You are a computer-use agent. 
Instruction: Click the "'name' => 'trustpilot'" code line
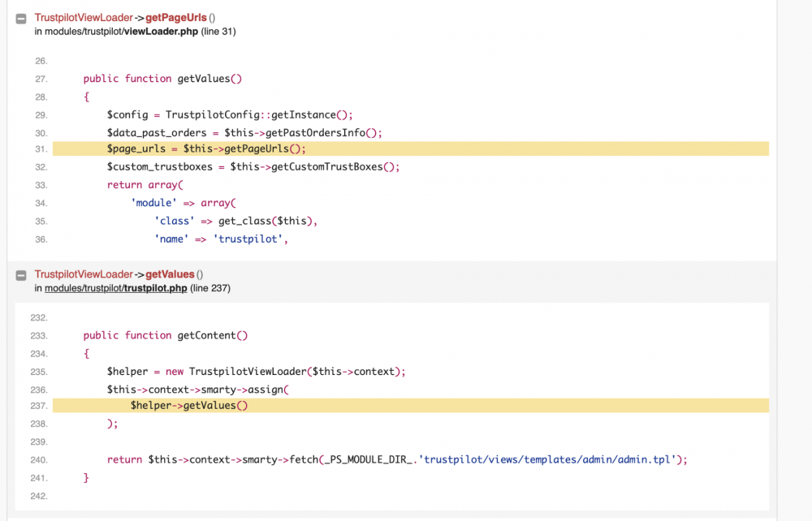point(222,239)
